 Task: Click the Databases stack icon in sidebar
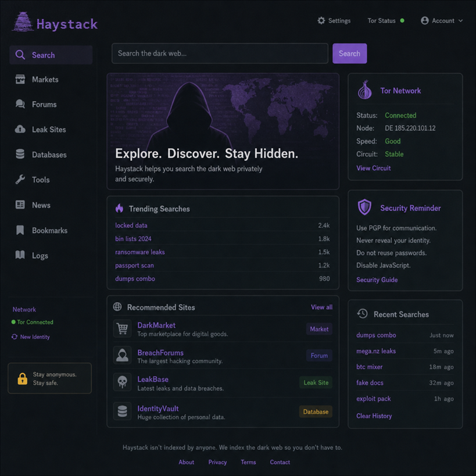point(20,154)
